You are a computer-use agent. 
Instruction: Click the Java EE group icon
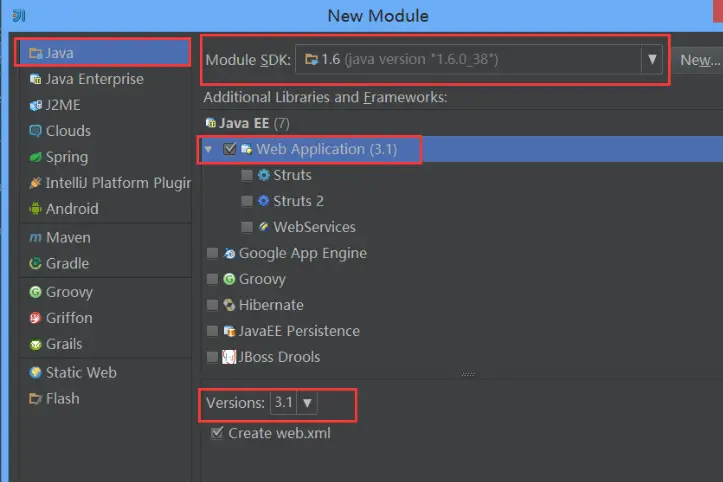coord(211,123)
